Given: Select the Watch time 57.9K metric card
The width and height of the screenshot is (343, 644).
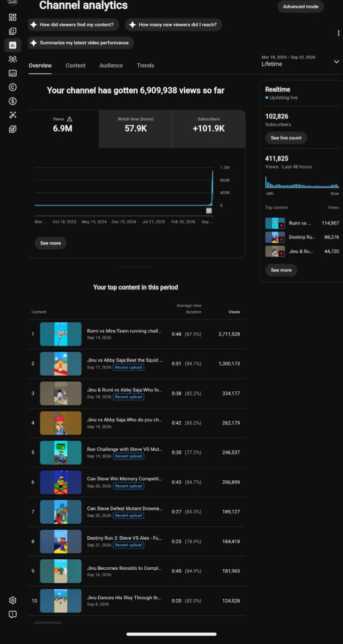Looking at the screenshot, I should tap(136, 129).
